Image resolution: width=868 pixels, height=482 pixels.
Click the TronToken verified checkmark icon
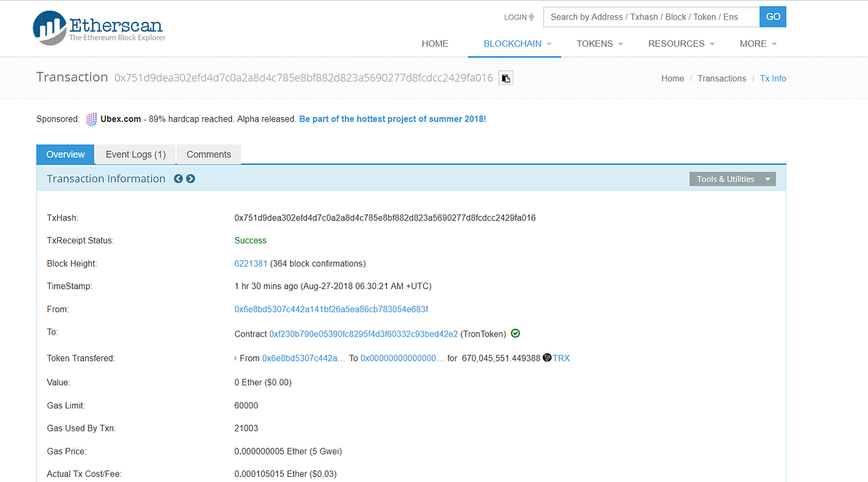[x=515, y=333]
